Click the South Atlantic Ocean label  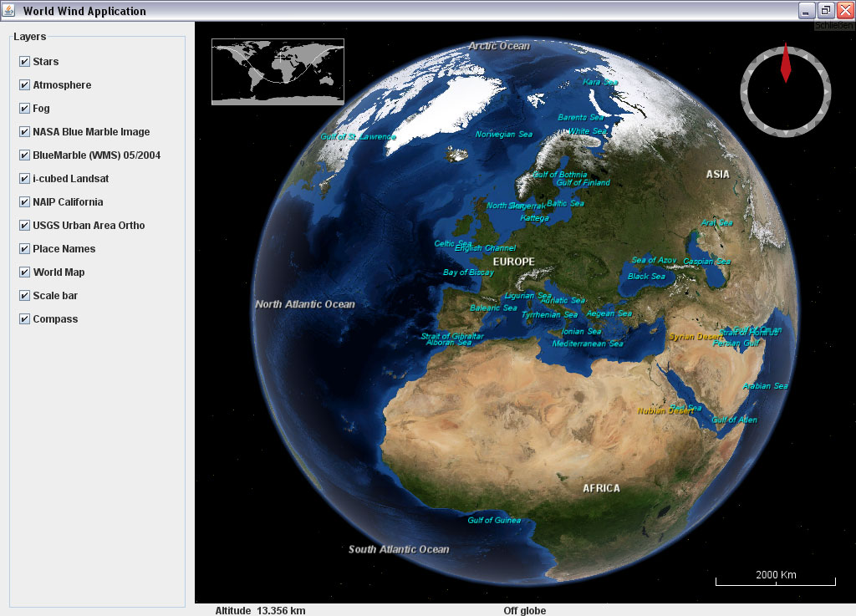(x=399, y=549)
